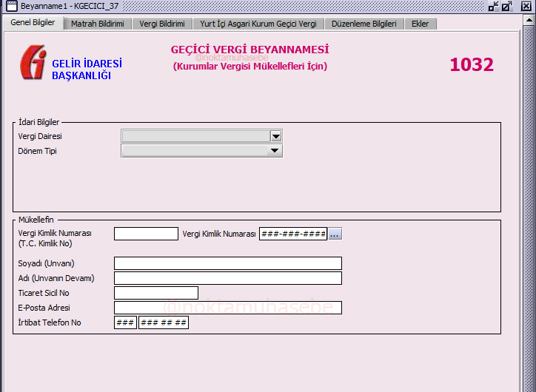536x392 pixels.
Task: Open the Düzenleme Bilgileri tab
Action: [364, 24]
